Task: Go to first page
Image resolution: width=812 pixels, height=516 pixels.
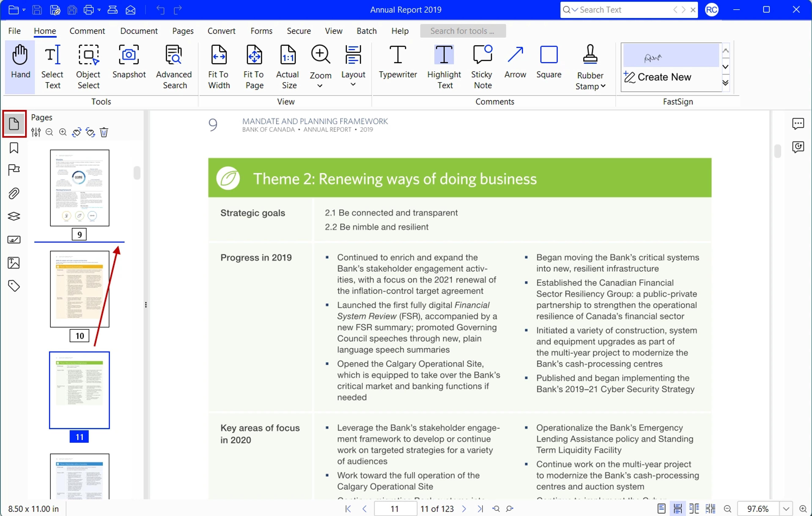Action: click(x=348, y=509)
